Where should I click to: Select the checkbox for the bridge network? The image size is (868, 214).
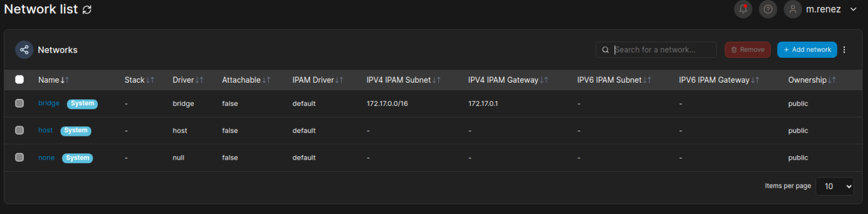coord(20,104)
